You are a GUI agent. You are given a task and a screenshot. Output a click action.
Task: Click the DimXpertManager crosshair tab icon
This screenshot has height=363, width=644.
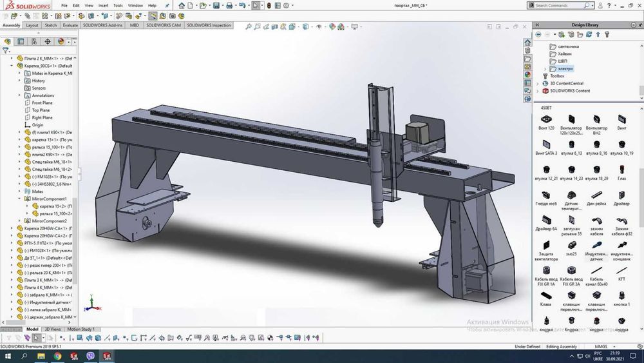pyautogui.click(x=48, y=41)
